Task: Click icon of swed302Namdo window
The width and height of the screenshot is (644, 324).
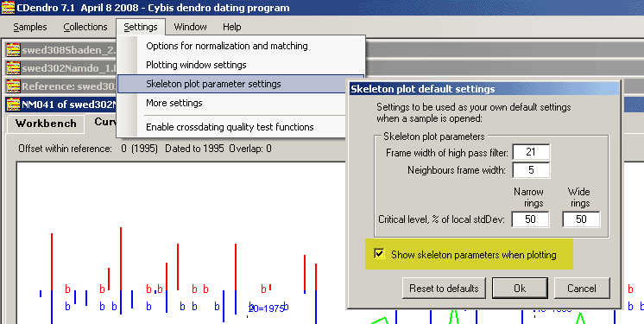Action: click(x=13, y=68)
